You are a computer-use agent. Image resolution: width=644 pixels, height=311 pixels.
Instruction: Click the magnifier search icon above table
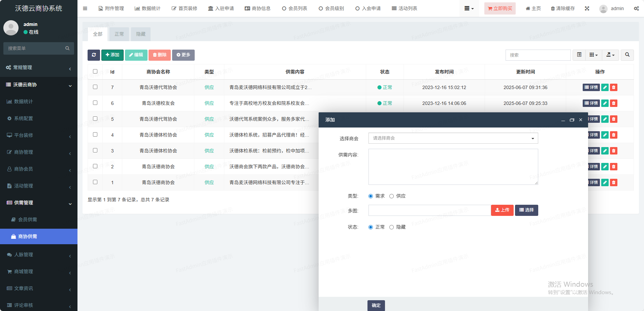click(627, 55)
